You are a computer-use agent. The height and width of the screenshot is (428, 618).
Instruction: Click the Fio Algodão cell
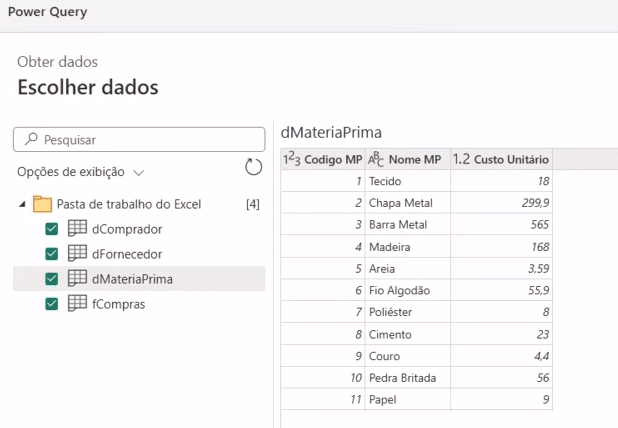408,290
